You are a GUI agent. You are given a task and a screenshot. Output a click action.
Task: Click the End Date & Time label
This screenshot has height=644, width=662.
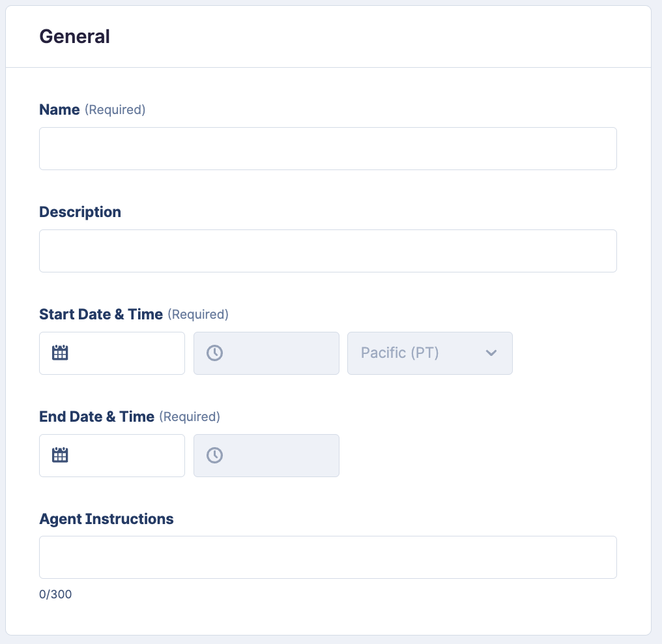click(96, 417)
